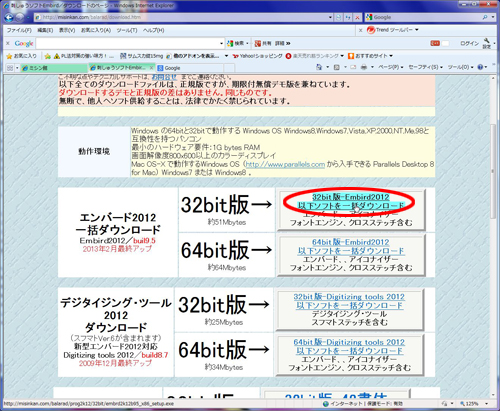Expand 詳細 more options on Google toolbar
Screen dimensions: 500x411
(283, 43)
